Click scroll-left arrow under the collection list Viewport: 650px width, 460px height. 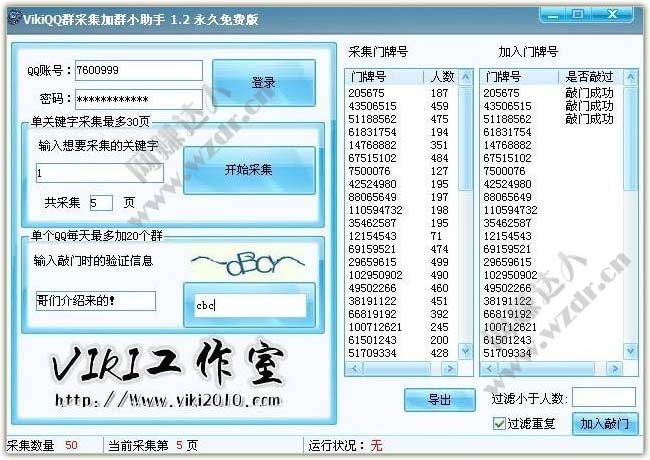point(354,368)
